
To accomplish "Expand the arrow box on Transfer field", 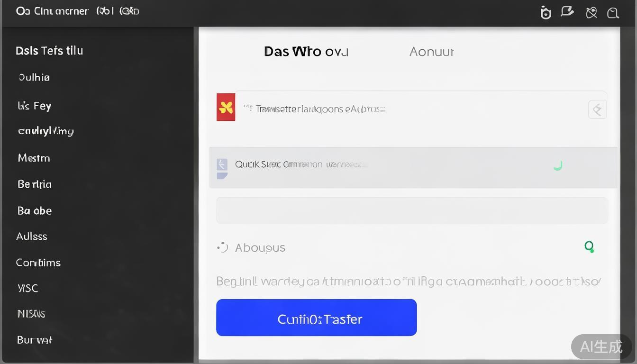I will pyautogui.click(x=597, y=109).
